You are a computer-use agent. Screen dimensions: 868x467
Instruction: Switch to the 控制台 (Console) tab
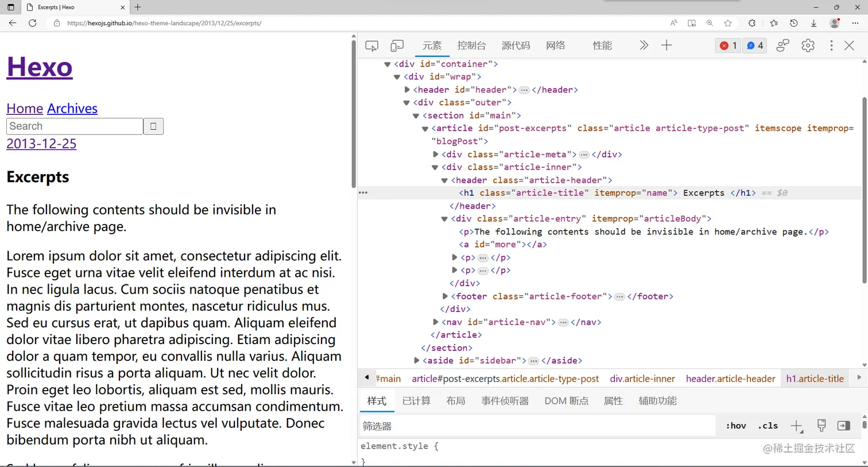[x=471, y=45]
